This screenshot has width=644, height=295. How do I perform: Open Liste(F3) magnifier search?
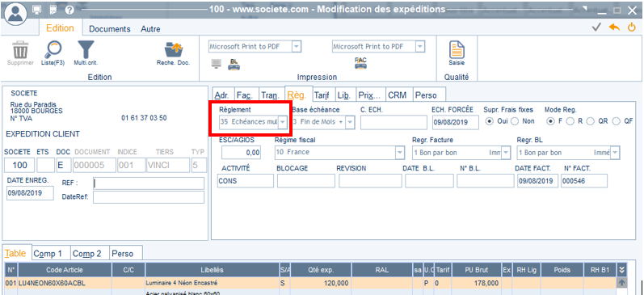(x=53, y=50)
